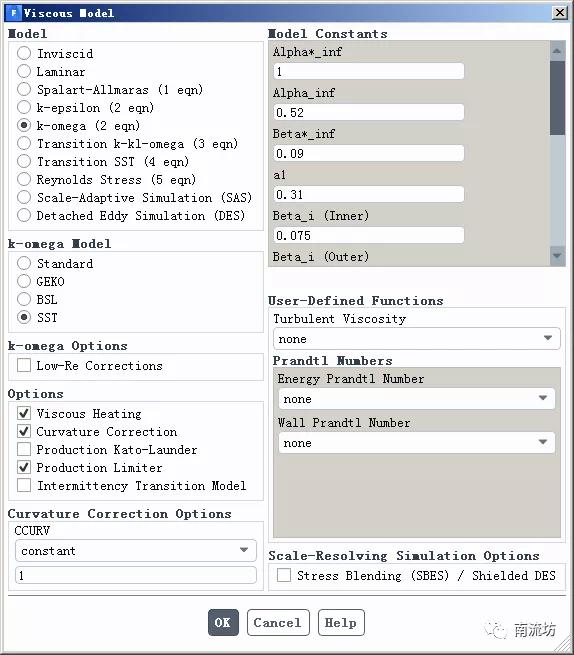Choose Spalart-Allmaras (1 eqn) model
Screen dimensions: 574x655
[x=24, y=89]
